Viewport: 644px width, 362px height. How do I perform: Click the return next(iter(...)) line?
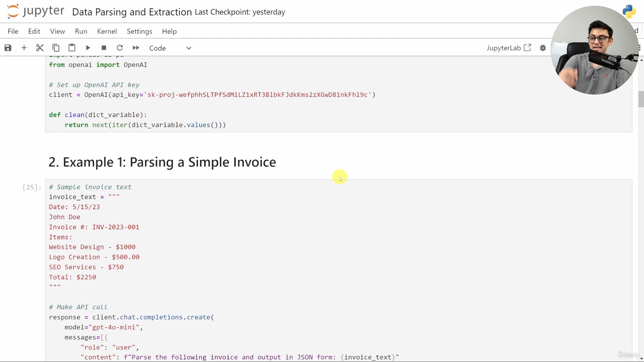[145, 125]
